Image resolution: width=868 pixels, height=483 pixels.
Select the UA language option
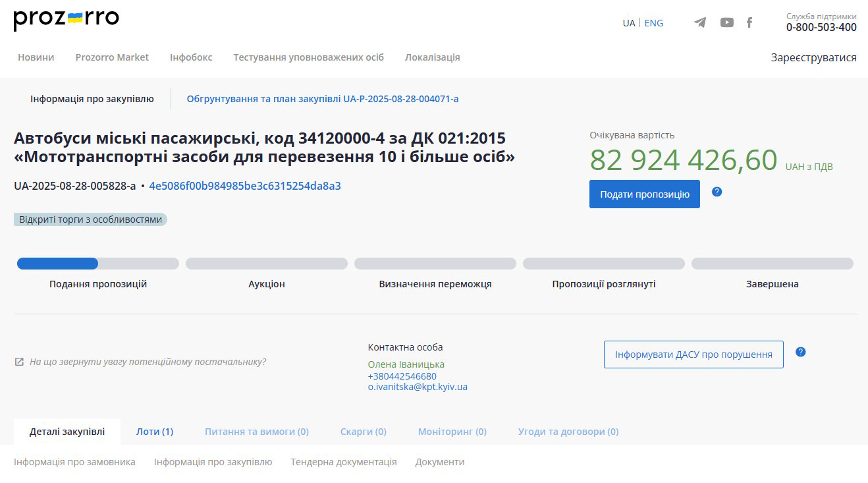click(x=628, y=23)
